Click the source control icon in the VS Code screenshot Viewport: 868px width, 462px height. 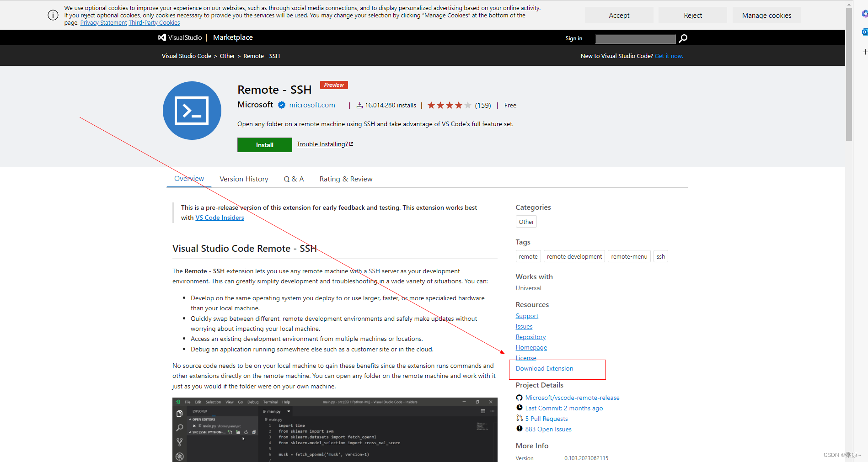tap(179, 442)
